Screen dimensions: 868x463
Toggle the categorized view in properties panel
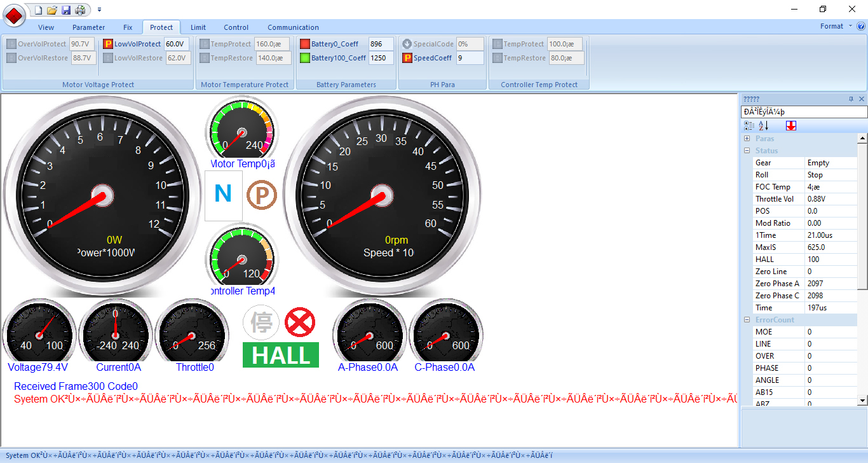click(749, 126)
